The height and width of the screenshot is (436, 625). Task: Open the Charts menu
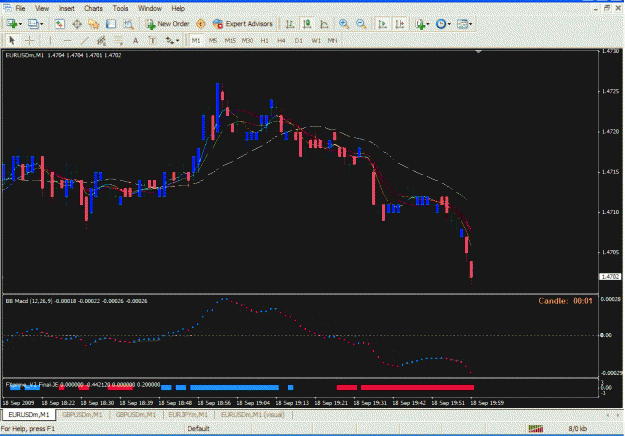(93, 8)
